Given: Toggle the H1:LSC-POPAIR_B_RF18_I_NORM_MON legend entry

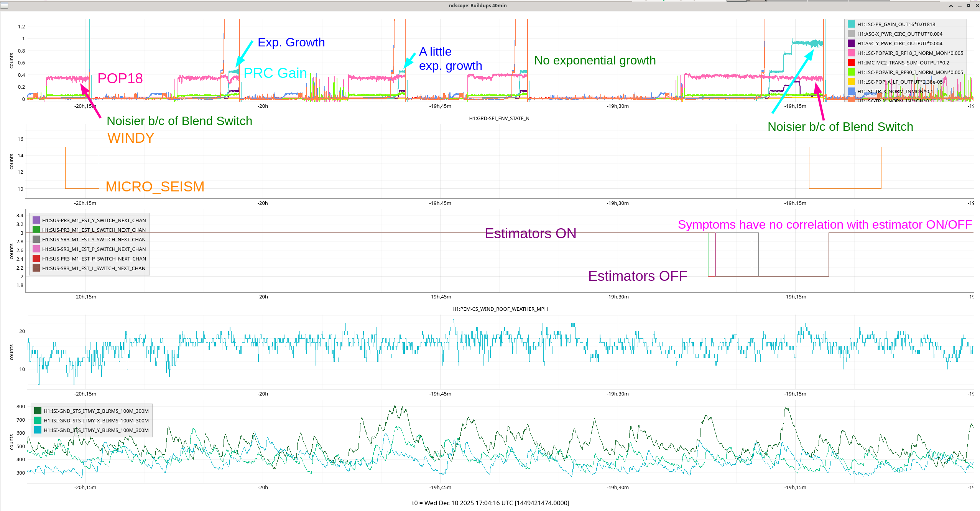Looking at the screenshot, I should coord(910,53).
